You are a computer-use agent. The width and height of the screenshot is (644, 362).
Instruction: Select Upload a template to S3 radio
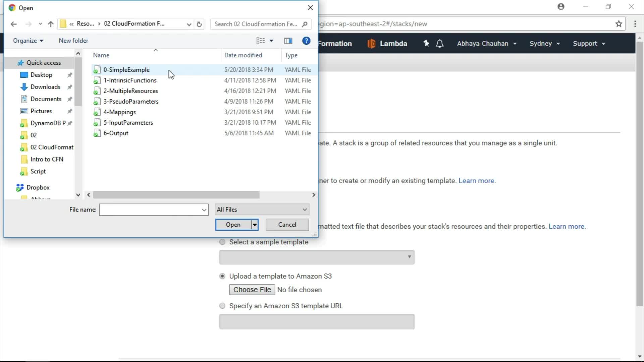[222, 276]
